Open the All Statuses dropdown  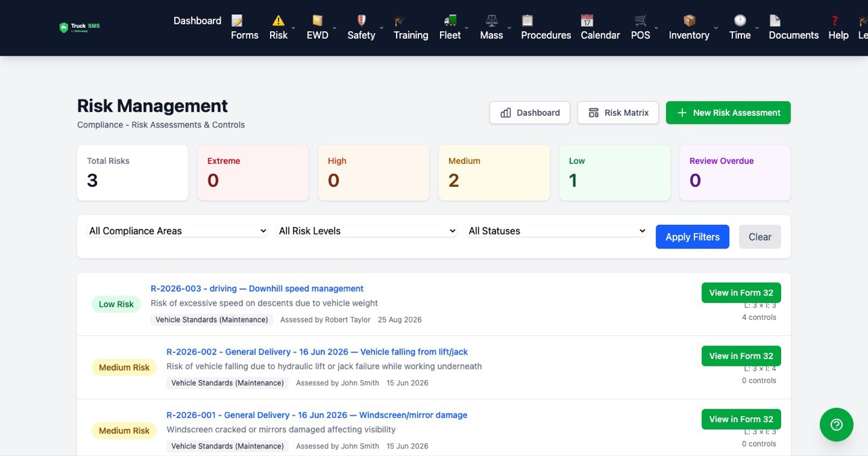pos(557,231)
